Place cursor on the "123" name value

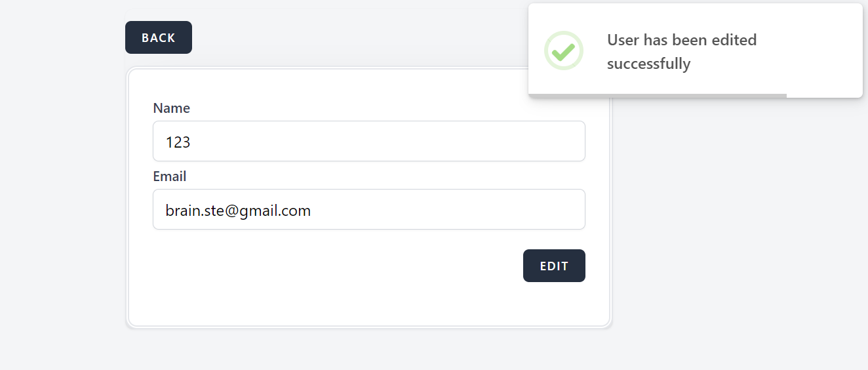(178, 142)
